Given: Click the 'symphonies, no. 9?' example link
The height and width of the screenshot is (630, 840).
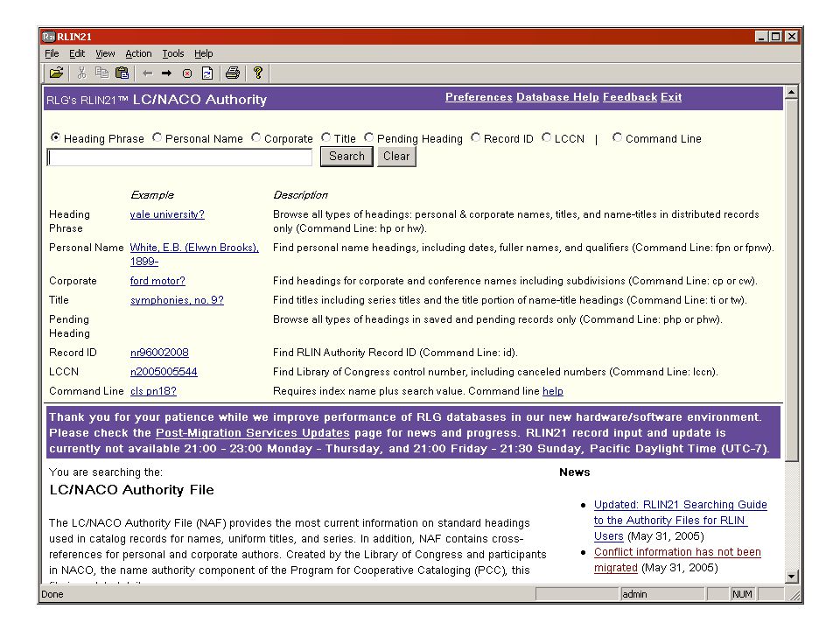Looking at the screenshot, I should pyautogui.click(x=177, y=300).
